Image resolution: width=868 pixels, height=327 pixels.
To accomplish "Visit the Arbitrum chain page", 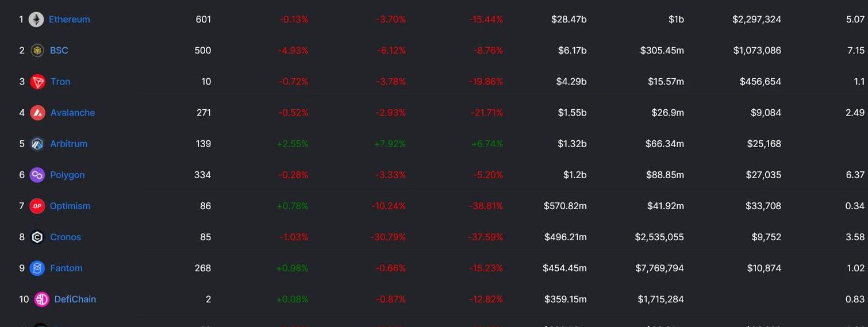I will point(69,144).
